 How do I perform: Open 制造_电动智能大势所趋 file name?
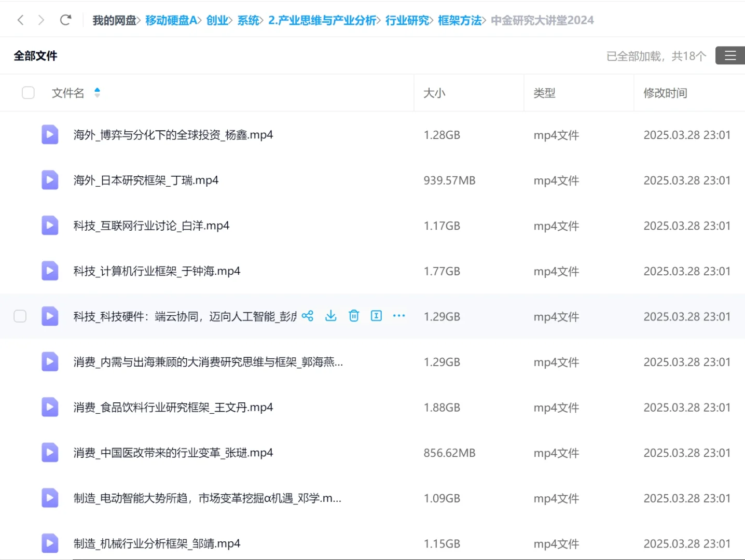tap(208, 498)
